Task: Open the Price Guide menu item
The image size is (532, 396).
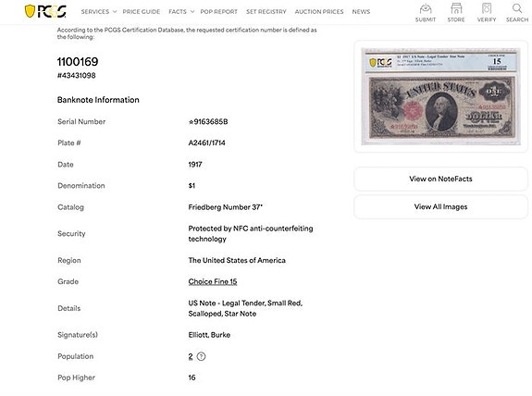Action: [x=142, y=11]
